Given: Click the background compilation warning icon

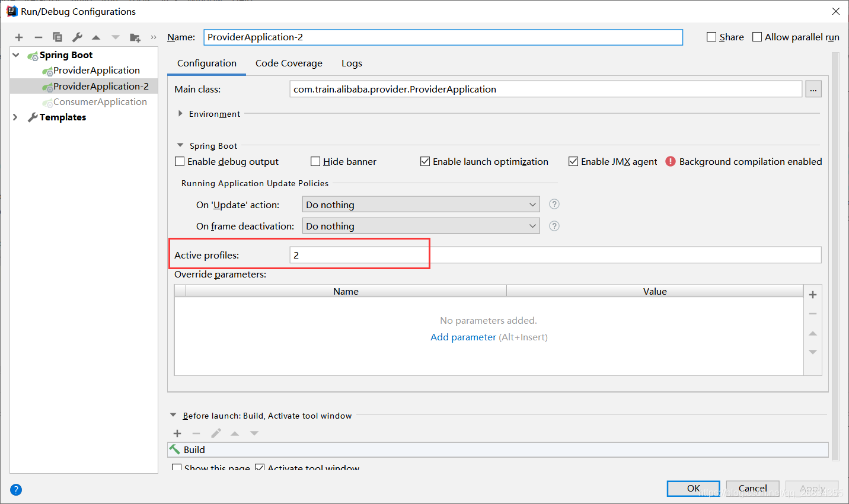Looking at the screenshot, I should point(671,161).
